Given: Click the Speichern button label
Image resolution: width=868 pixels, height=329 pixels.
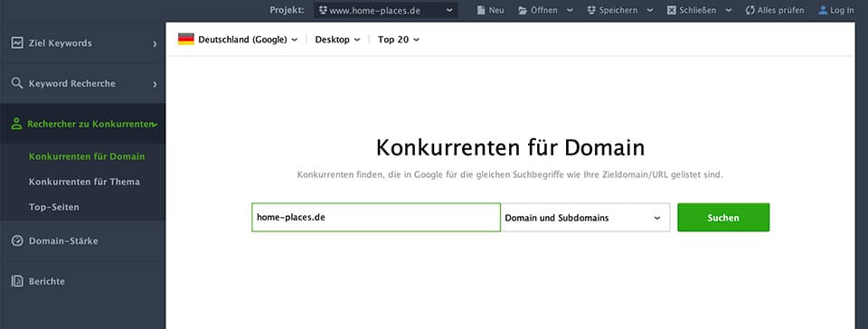Looking at the screenshot, I should tap(618, 10).
